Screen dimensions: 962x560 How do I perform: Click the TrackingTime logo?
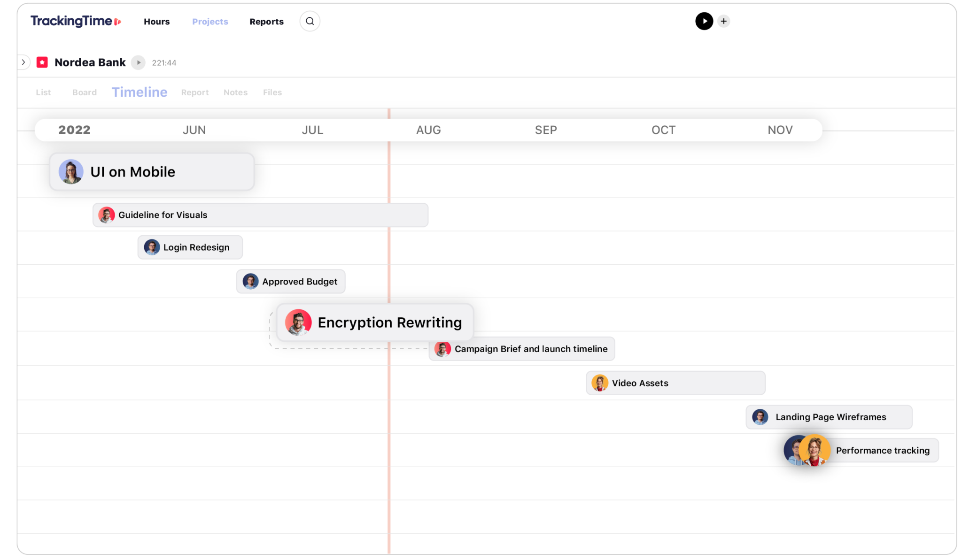76,21
